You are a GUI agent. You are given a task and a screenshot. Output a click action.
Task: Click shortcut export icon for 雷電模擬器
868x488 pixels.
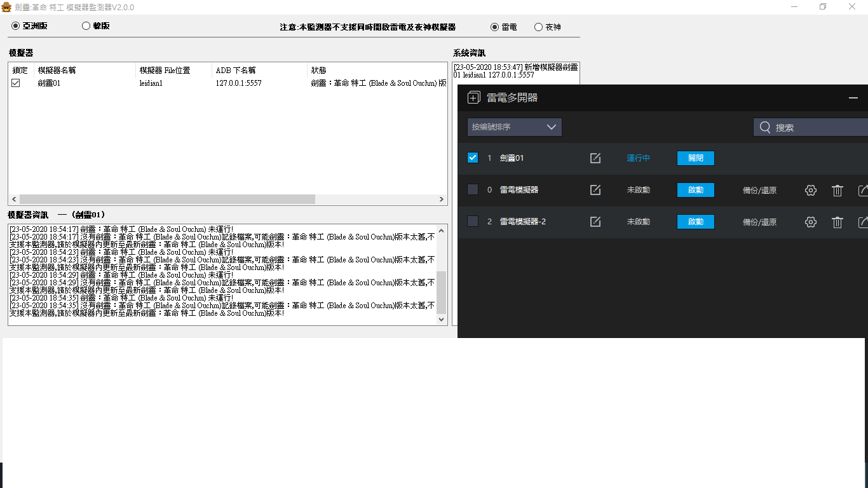[863, 190]
